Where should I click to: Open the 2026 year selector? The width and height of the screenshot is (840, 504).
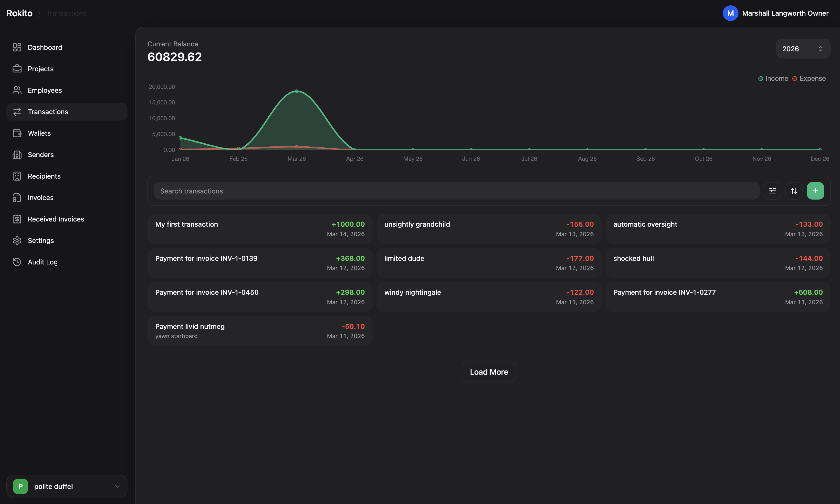pos(803,49)
